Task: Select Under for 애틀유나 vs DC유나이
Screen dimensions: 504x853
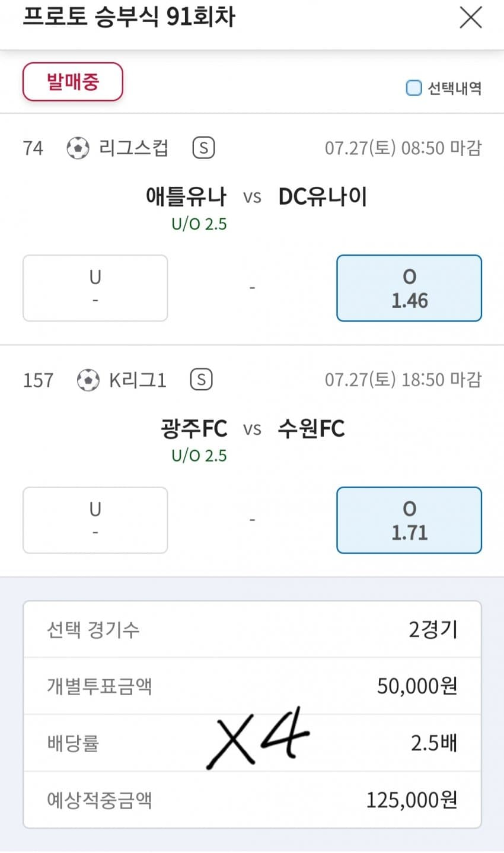Action: point(95,288)
